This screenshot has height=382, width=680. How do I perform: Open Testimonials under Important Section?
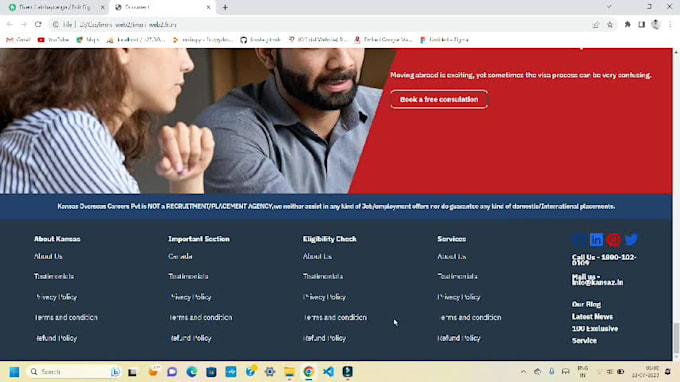point(188,276)
